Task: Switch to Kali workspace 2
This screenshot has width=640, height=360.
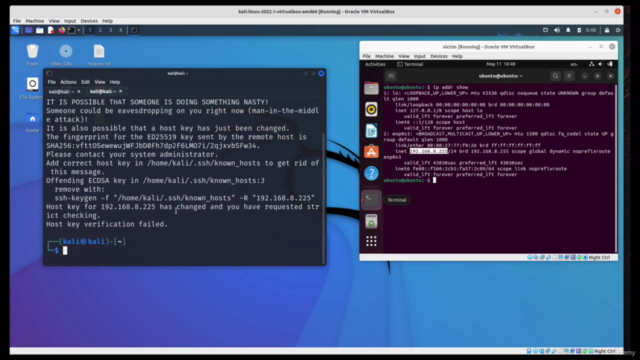Action: [100, 30]
